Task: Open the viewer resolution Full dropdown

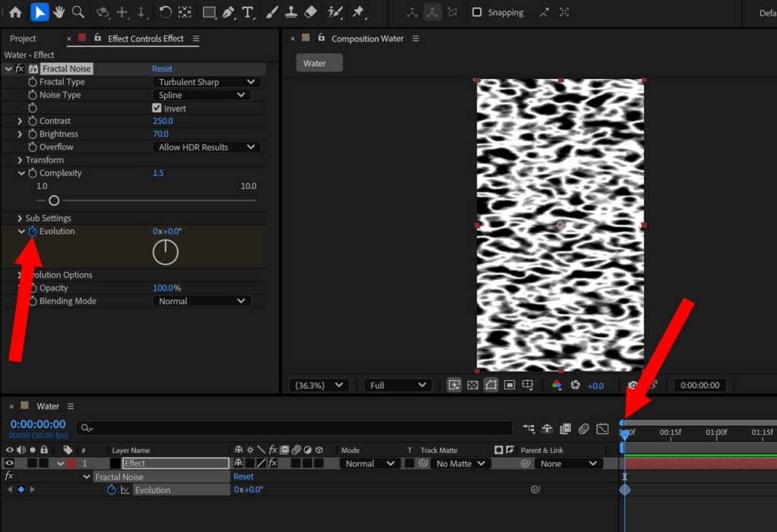Action: coord(398,386)
